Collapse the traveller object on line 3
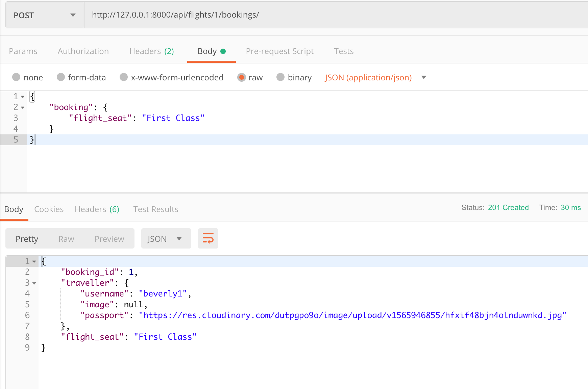This screenshot has width=588, height=389. [34, 283]
